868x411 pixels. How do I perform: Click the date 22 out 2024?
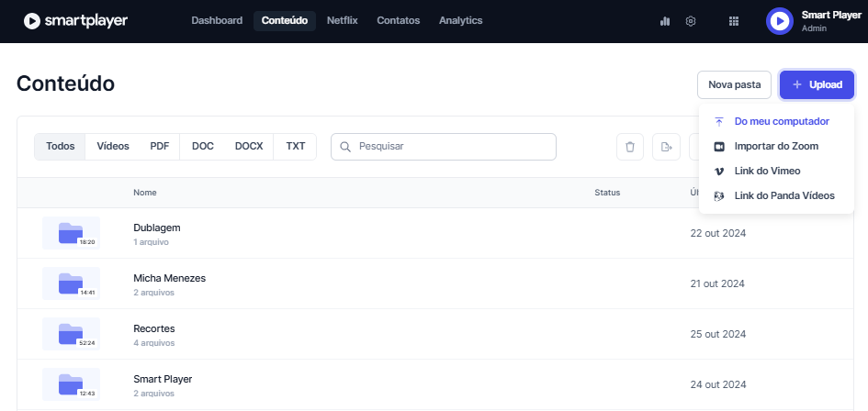pyautogui.click(x=718, y=233)
